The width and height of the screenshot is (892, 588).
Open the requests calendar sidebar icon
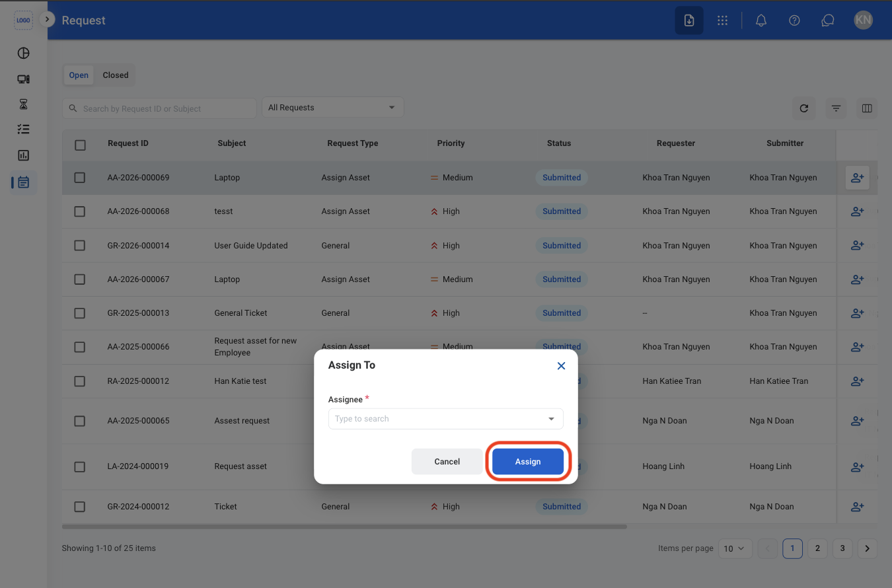pos(23,182)
